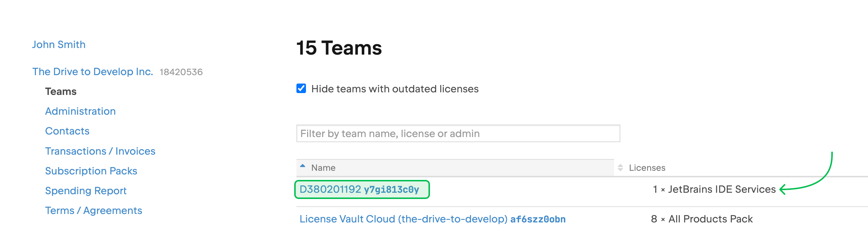Go to Transactions / Invoices
This screenshot has height=251, width=868.
point(100,151)
